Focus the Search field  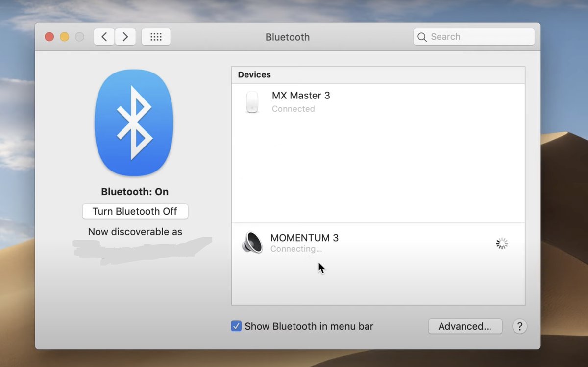(x=474, y=37)
